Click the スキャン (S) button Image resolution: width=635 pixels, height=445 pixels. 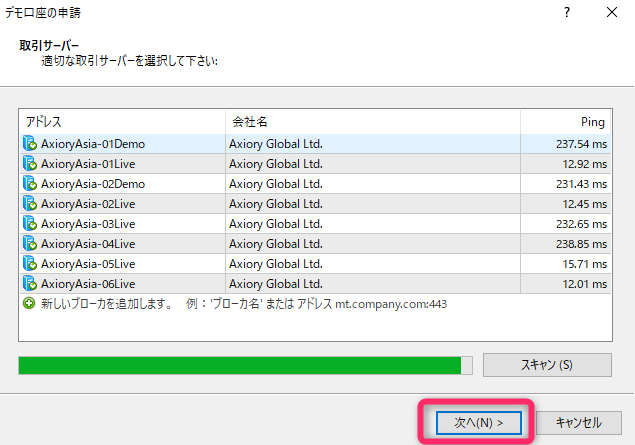click(547, 365)
